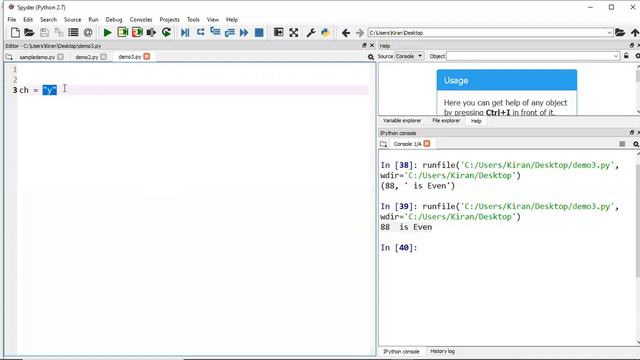Open the Search menu
The width and height of the screenshot is (640, 360).
[x=48, y=20]
